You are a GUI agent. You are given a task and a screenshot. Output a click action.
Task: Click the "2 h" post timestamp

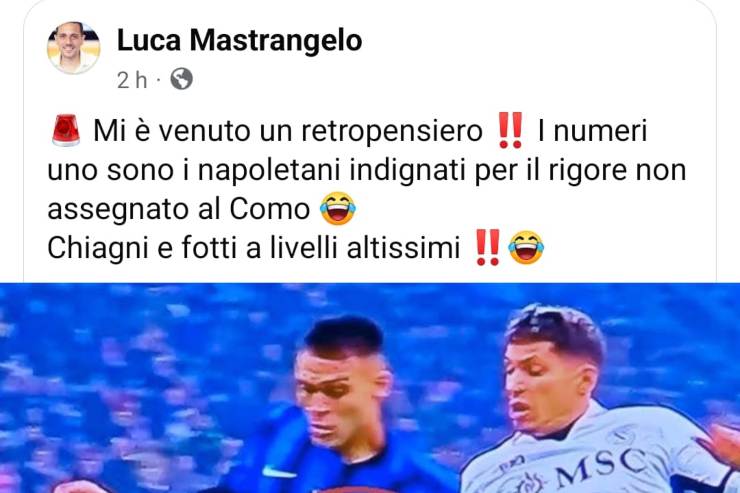132,80
